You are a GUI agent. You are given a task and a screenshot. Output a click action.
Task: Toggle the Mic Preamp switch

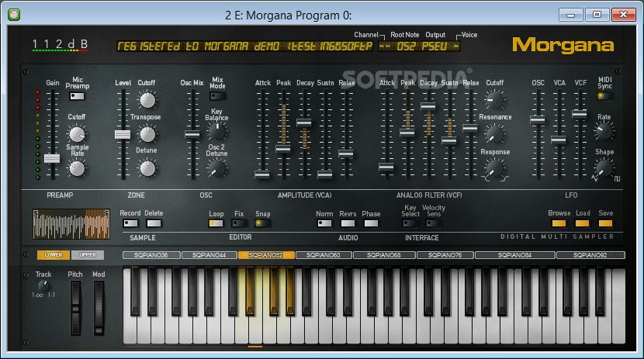[77, 96]
